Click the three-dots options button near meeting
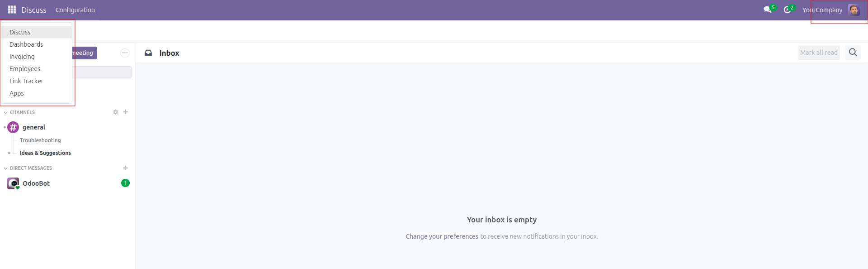Viewport: 868px width, 269px height. [x=125, y=53]
